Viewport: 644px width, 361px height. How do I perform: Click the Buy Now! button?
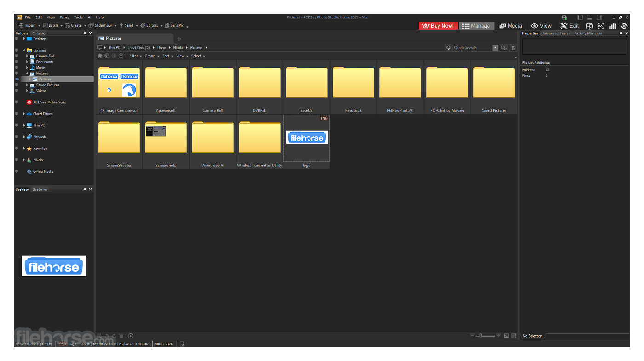tap(438, 26)
